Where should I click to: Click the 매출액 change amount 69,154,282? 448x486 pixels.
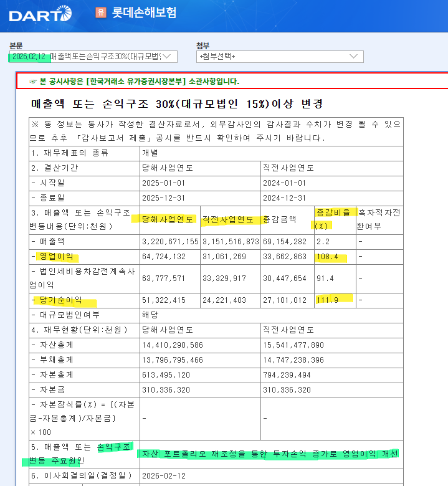click(285, 242)
